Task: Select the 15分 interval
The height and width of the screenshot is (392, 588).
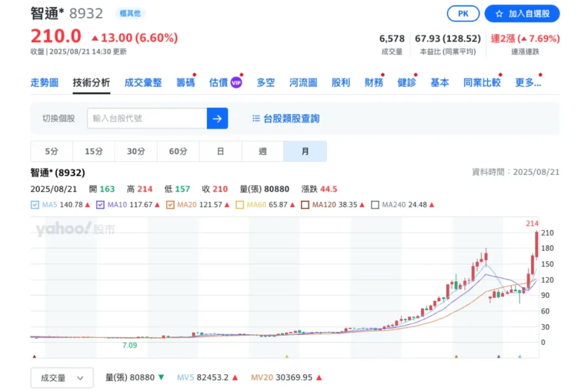Action: 94,152
